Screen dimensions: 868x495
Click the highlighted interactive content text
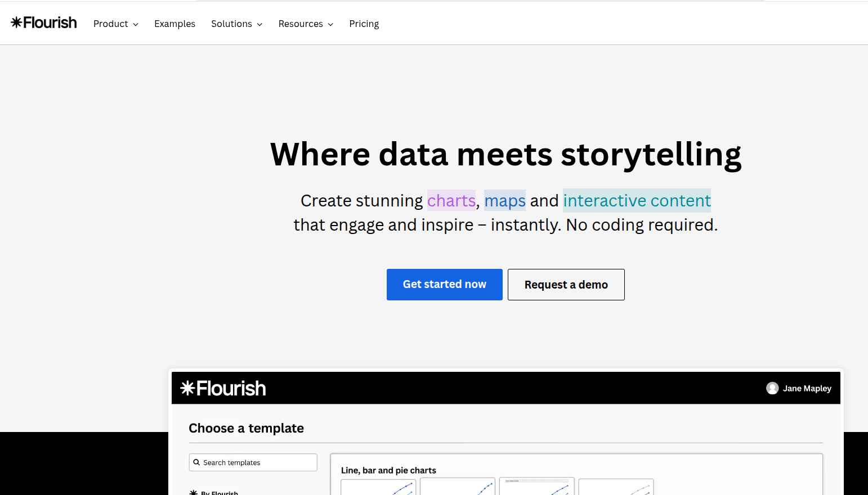pos(637,201)
